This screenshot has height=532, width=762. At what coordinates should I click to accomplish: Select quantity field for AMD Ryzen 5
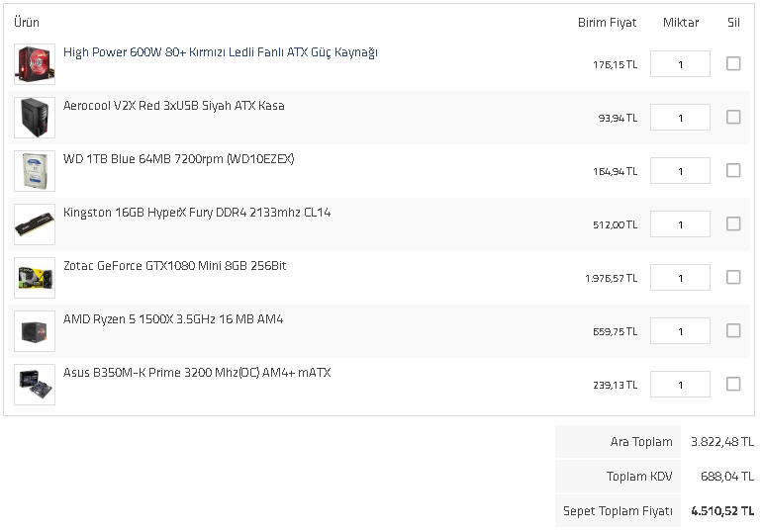point(680,331)
